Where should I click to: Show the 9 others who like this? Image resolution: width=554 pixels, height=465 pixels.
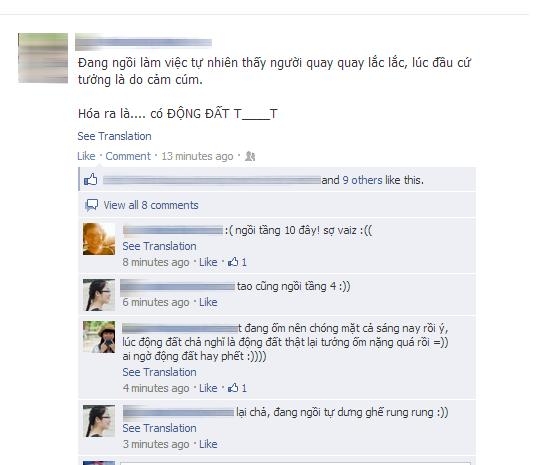(x=362, y=180)
